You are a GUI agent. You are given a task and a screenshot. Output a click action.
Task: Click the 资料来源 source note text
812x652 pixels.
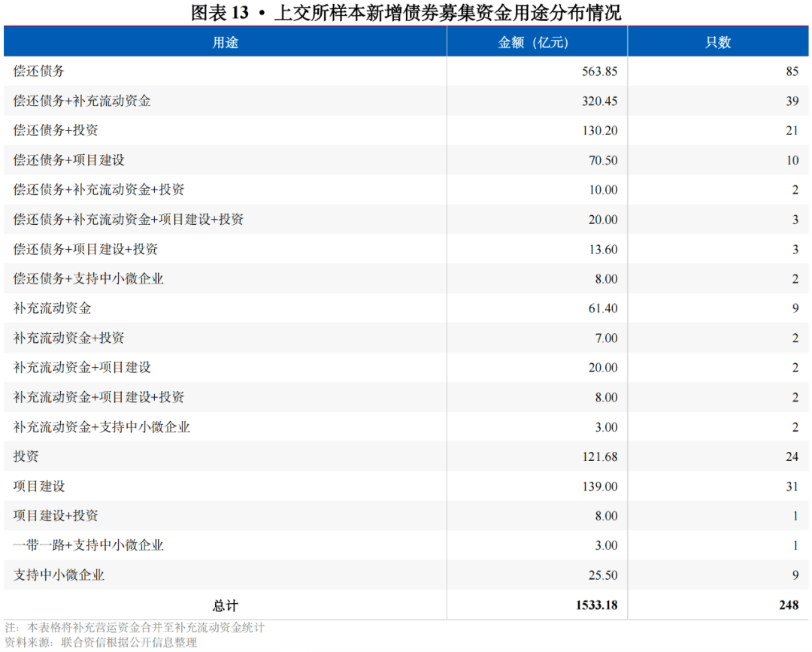(101, 642)
